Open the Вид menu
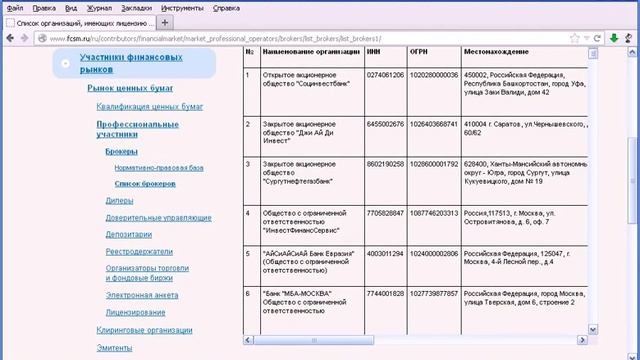Viewport: 640px width, 360px height. [71, 8]
